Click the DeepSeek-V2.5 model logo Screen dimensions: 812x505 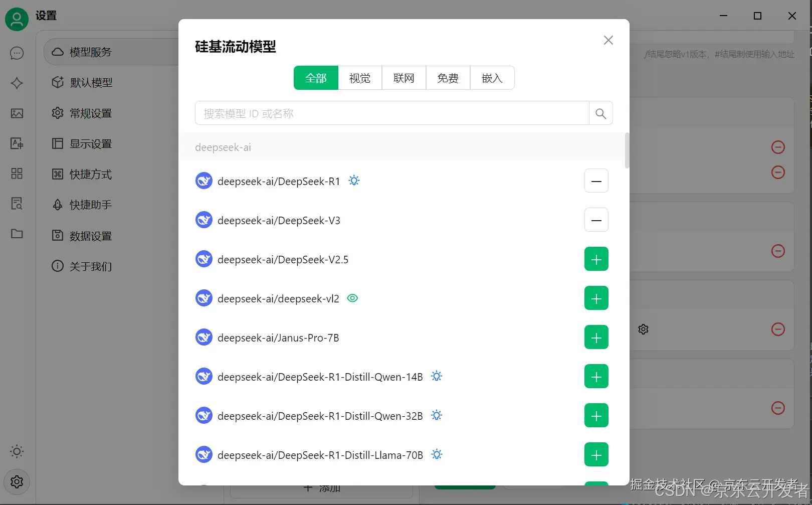[204, 259]
